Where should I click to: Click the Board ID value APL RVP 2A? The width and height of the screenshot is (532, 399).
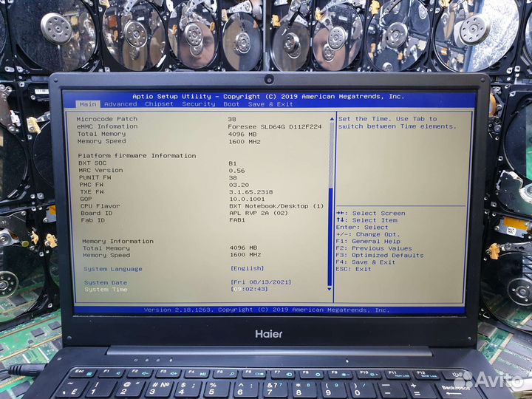click(259, 213)
